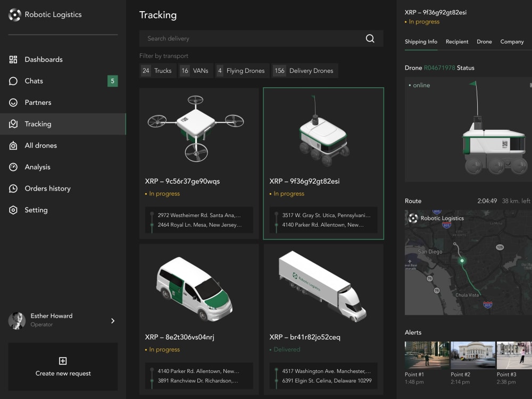Open alert thumbnail Point #3
Image resolution: width=532 pixels, height=399 pixels.
514,355
